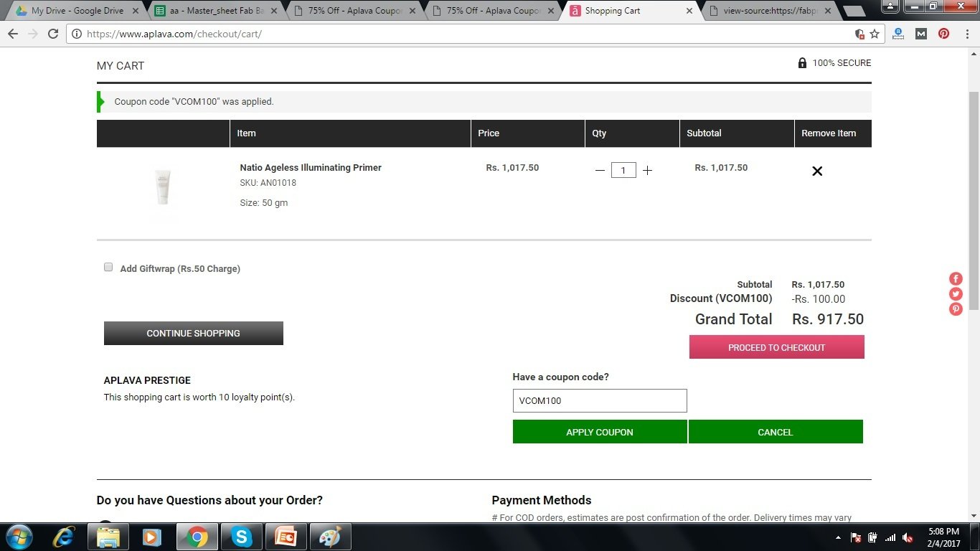980x551 pixels.
Task: Click the browser address bar URL
Action: (174, 34)
